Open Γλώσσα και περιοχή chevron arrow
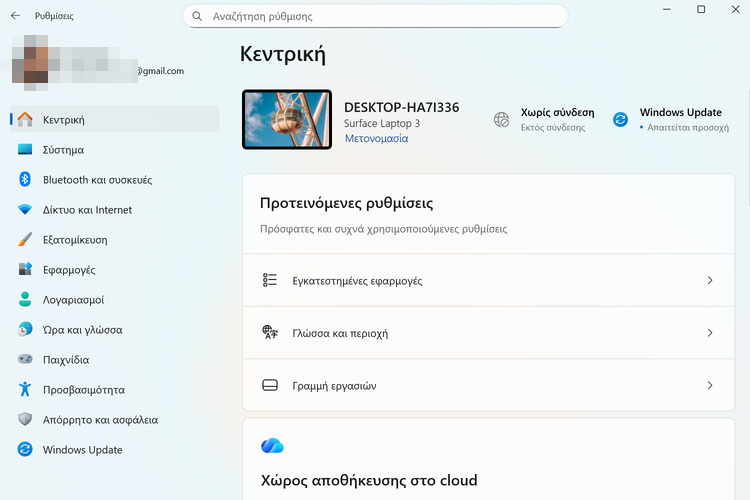This screenshot has width=750, height=500. click(x=710, y=333)
